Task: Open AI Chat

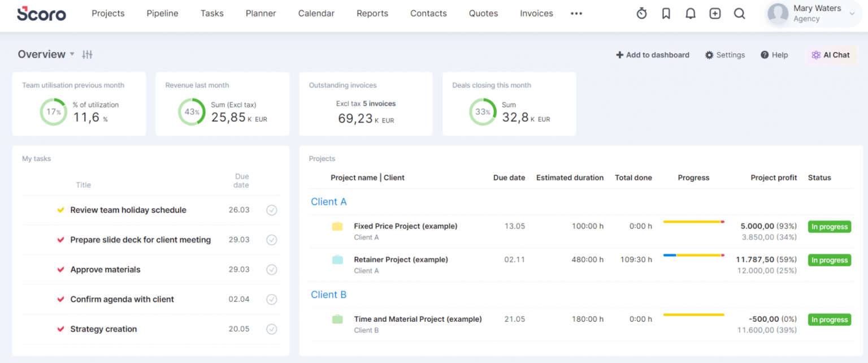Action: pyautogui.click(x=831, y=55)
